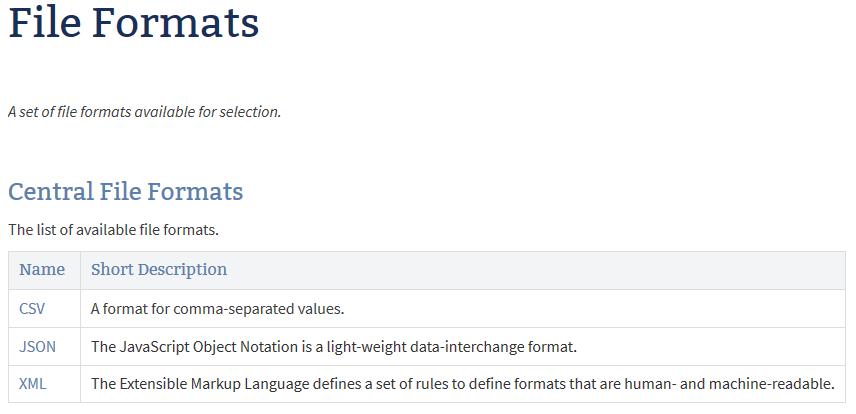Click the Name column header
This screenshot has width=856, height=414.
[42, 270]
